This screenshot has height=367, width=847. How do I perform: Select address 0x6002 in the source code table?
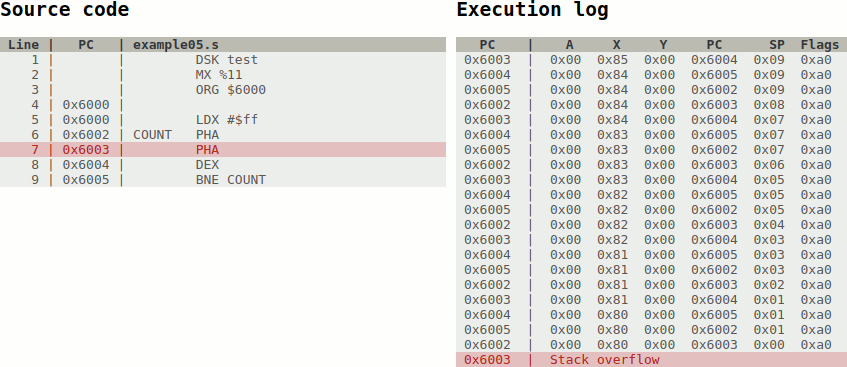coord(86,135)
